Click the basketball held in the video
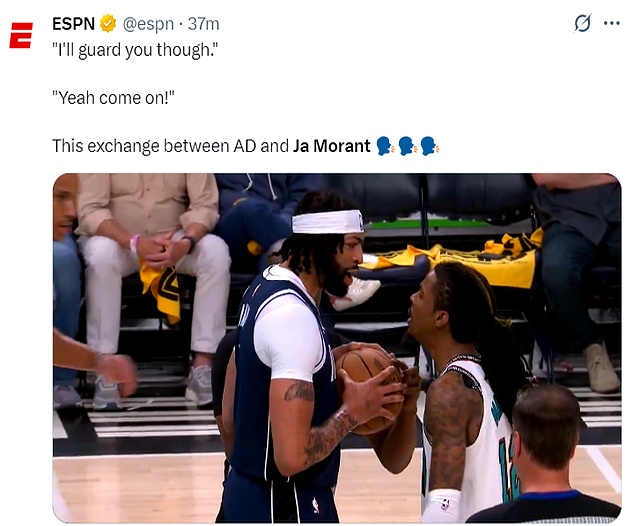640x526 pixels. coord(369,390)
